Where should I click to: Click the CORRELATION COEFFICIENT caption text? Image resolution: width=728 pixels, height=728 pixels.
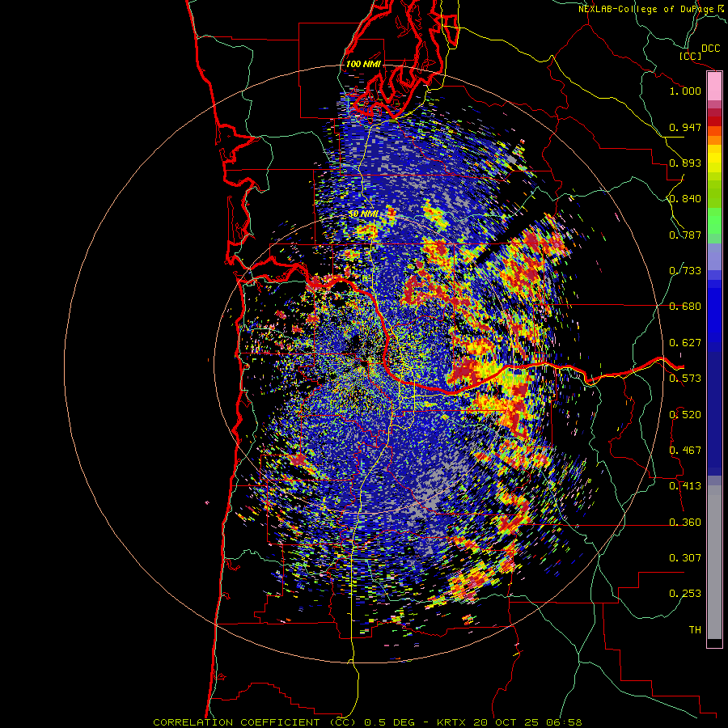point(236,722)
